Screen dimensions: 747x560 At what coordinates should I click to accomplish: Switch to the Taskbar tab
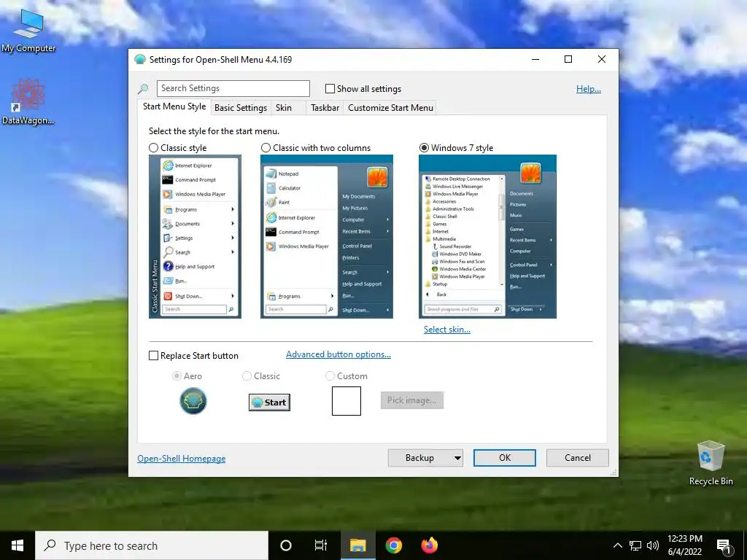click(325, 108)
